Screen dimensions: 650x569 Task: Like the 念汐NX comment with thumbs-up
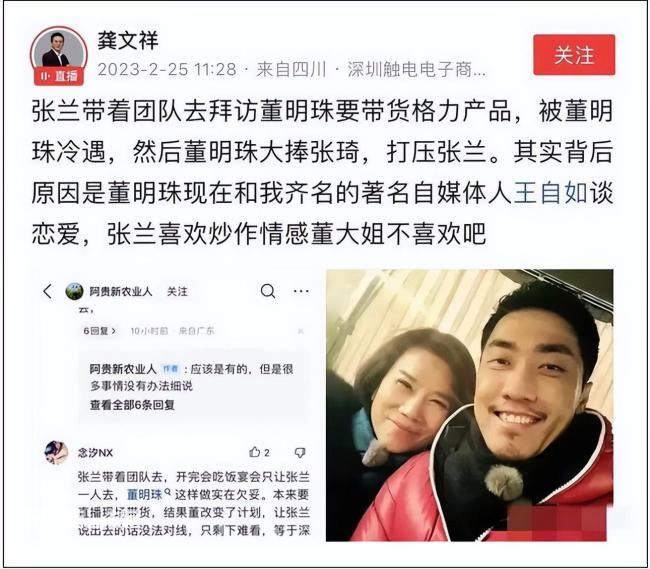pyautogui.click(x=259, y=452)
